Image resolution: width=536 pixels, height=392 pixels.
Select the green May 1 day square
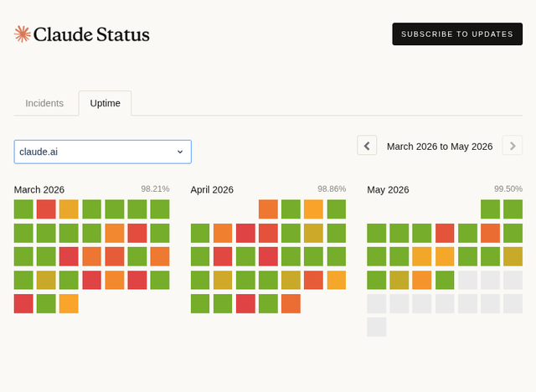[x=490, y=209]
